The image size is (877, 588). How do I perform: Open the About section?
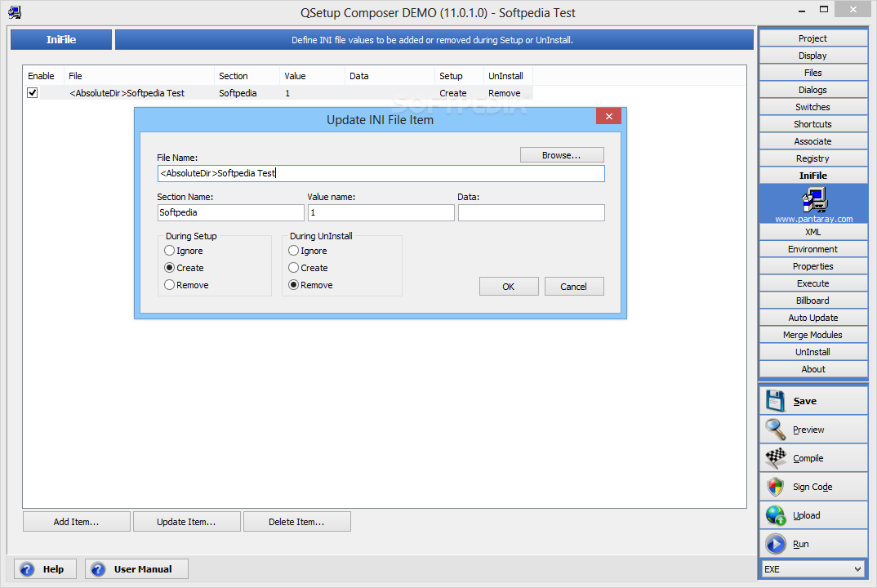pyautogui.click(x=812, y=369)
